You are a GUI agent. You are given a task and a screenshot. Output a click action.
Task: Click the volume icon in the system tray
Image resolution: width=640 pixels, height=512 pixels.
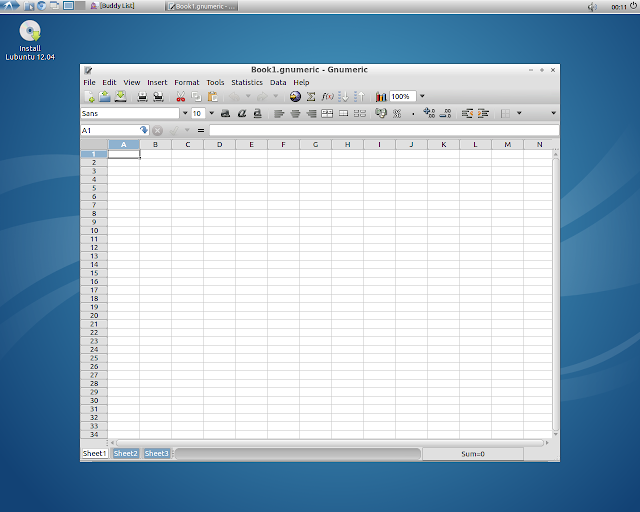[592, 7]
